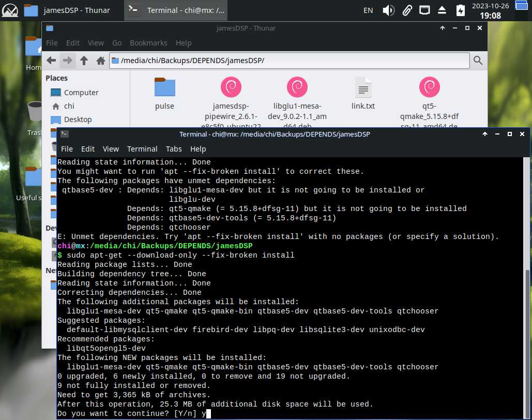The image size is (532, 420).
Task: Open Thunar Help menu
Action: [x=184, y=43]
